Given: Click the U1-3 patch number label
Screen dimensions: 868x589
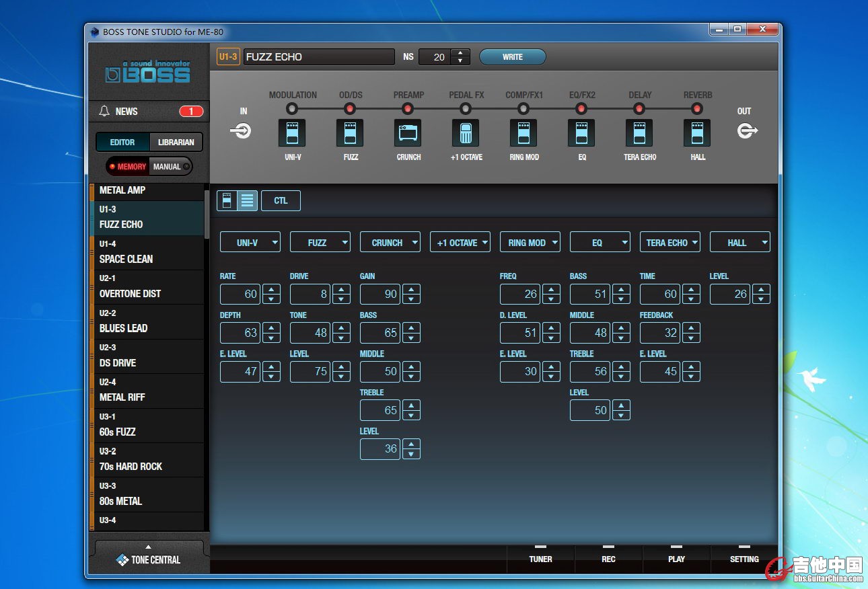Looking at the screenshot, I should pyautogui.click(x=228, y=57).
